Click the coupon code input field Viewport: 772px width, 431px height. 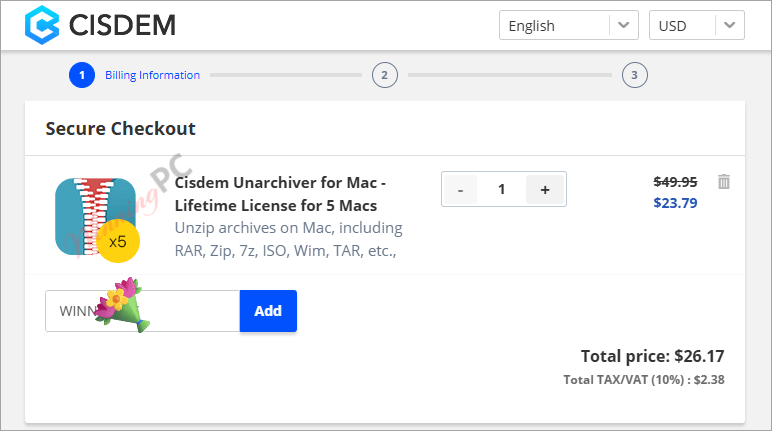tap(142, 311)
